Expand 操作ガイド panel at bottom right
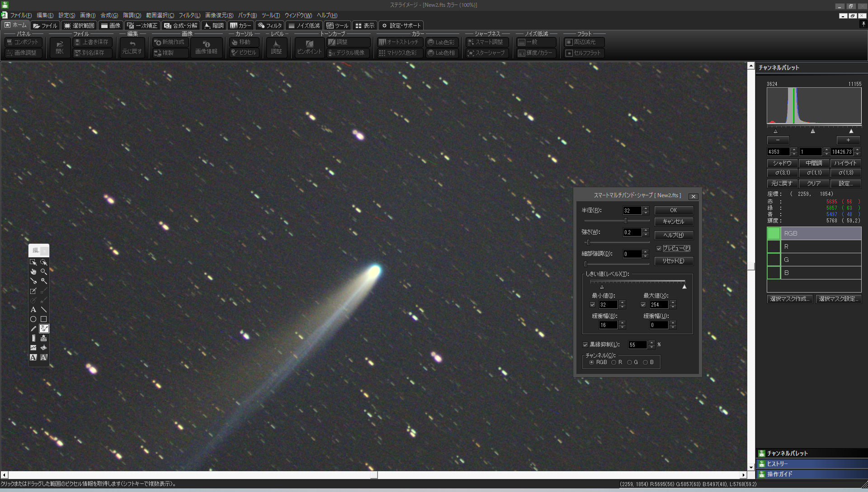The height and width of the screenshot is (492, 868). click(x=811, y=474)
